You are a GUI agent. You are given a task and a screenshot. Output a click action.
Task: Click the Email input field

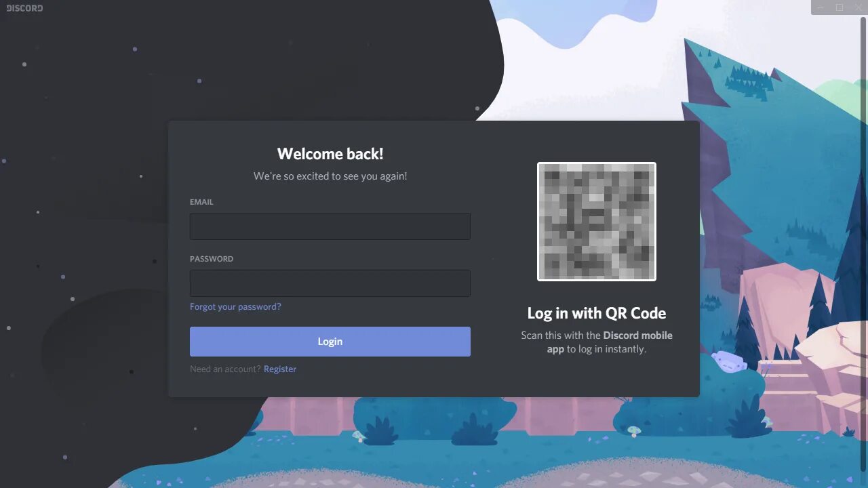pos(330,226)
